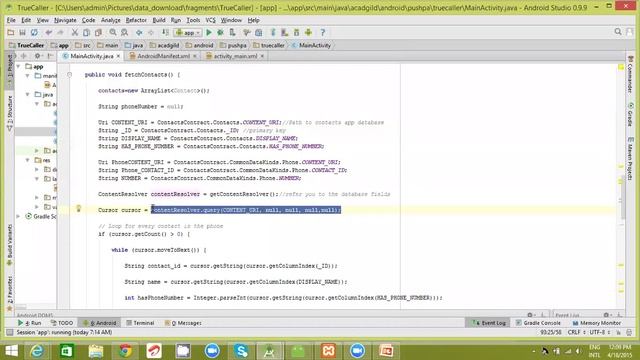Click the Synchronize toolbar icon
Viewport: 640px width, 360px height.
[34, 32]
